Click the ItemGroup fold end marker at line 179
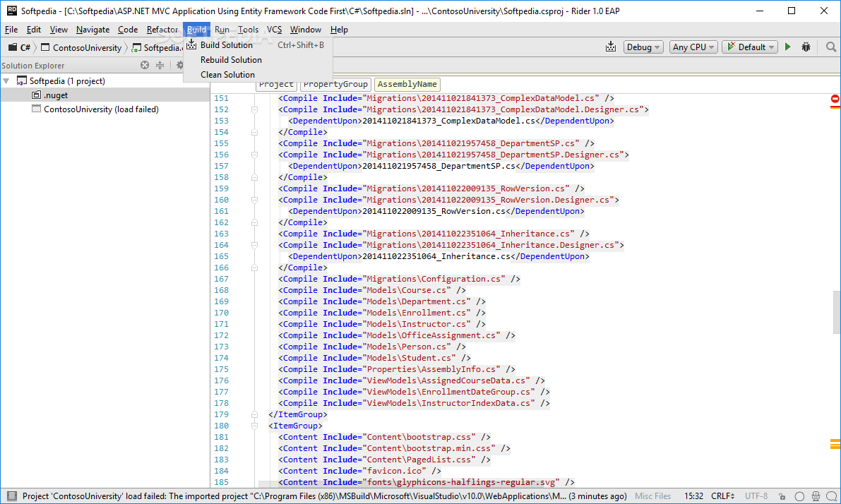The width and height of the screenshot is (841, 504). (254, 414)
